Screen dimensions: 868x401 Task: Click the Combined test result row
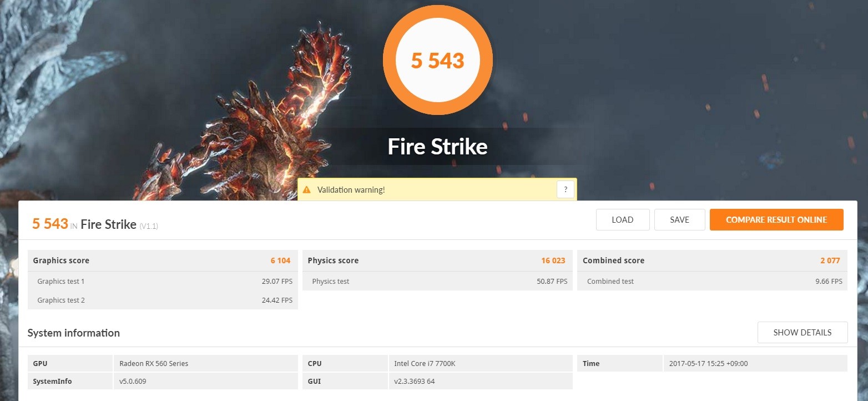(712, 281)
